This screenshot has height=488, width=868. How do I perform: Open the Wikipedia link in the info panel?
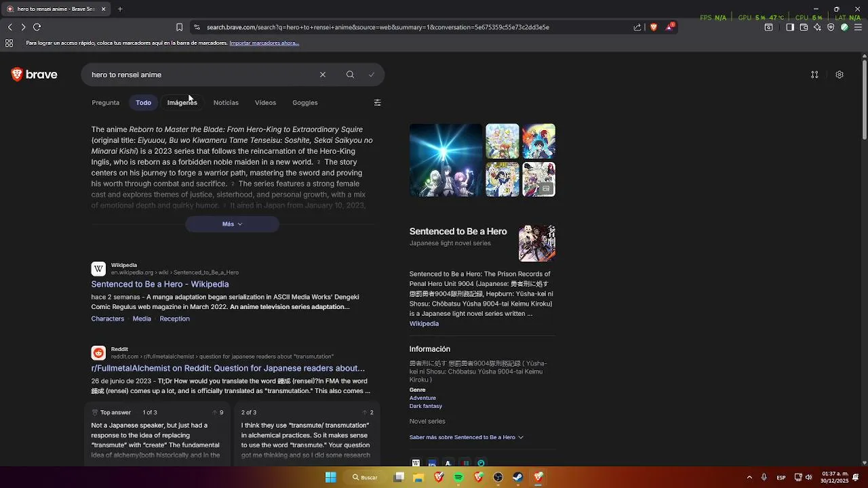click(x=424, y=323)
